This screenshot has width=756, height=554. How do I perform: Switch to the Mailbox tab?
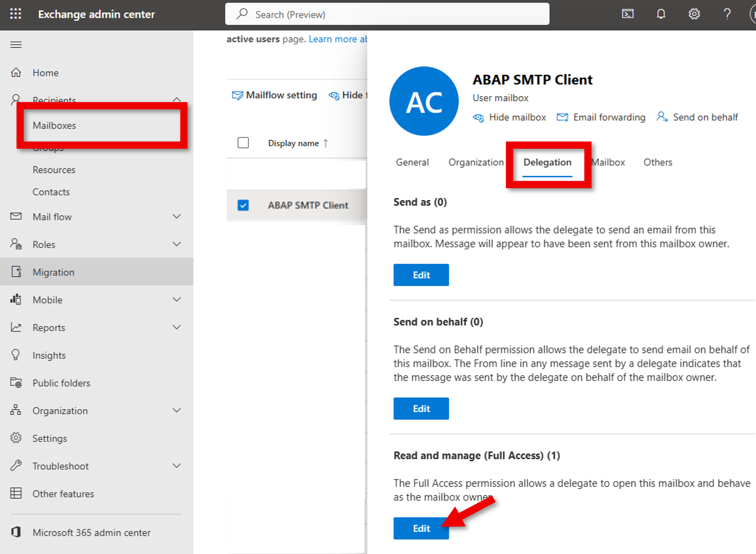click(608, 162)
